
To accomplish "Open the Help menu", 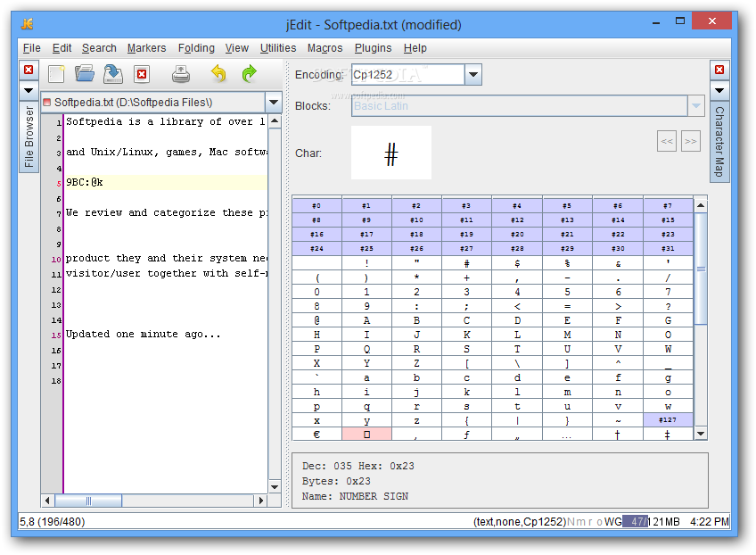I will coord(415,48).
